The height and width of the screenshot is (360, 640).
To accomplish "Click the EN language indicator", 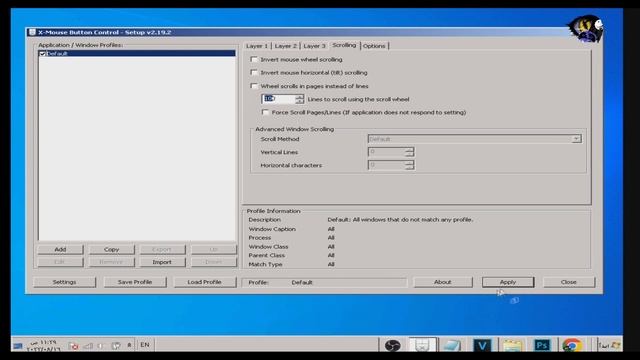I will pos(145,345).
